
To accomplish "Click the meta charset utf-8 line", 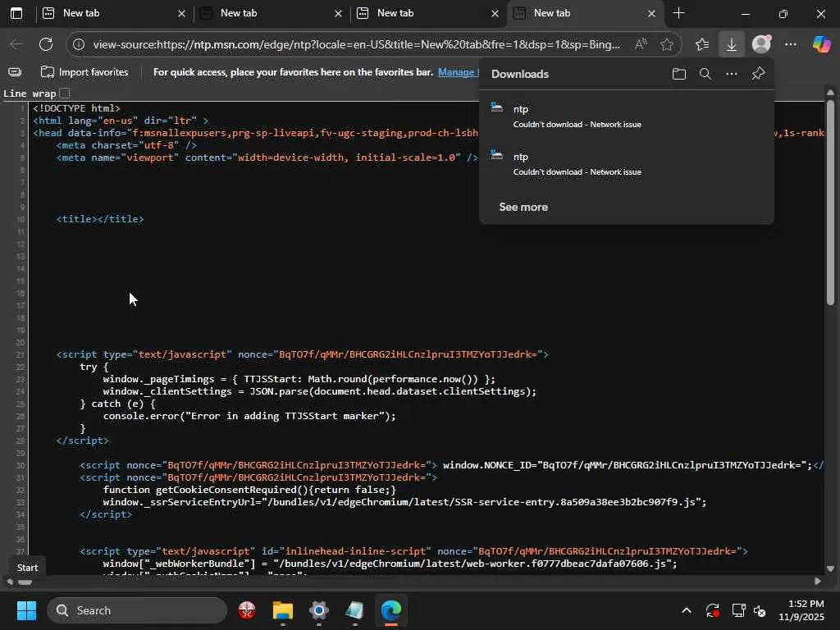I will click(127, 145).
